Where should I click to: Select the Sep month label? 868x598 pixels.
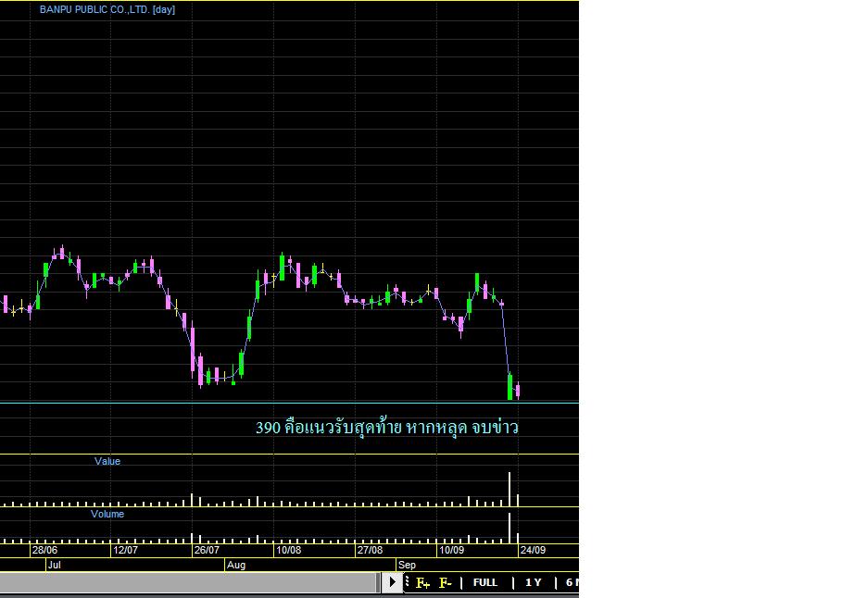click(x=407, y=564)
